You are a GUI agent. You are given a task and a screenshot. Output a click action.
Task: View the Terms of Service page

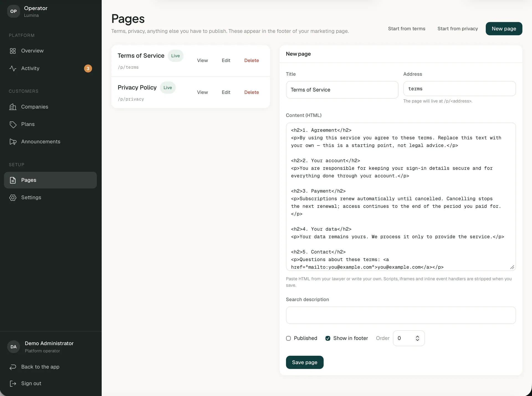pos(202,61)
